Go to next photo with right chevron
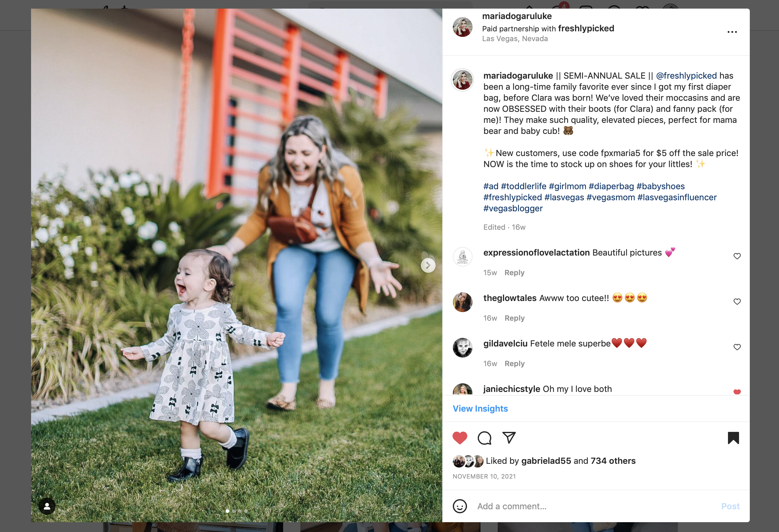Screen dimensions: 779x532 click(428, 265)
